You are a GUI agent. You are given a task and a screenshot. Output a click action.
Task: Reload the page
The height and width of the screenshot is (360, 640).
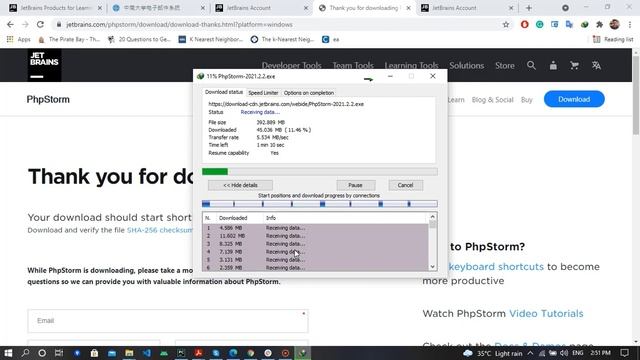[x=40, y=24]
